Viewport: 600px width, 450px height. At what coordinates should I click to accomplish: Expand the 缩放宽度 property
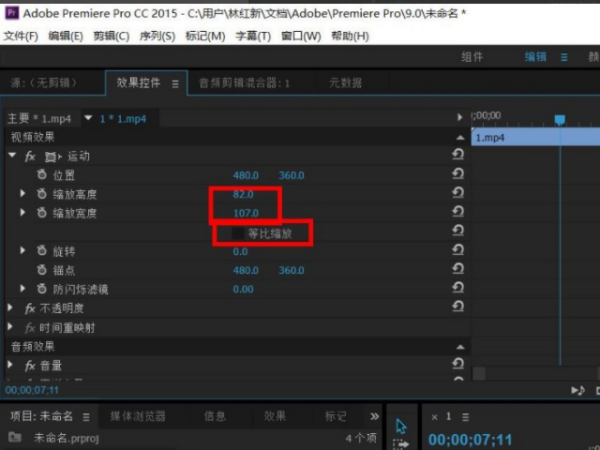click(x=23, y=212)
